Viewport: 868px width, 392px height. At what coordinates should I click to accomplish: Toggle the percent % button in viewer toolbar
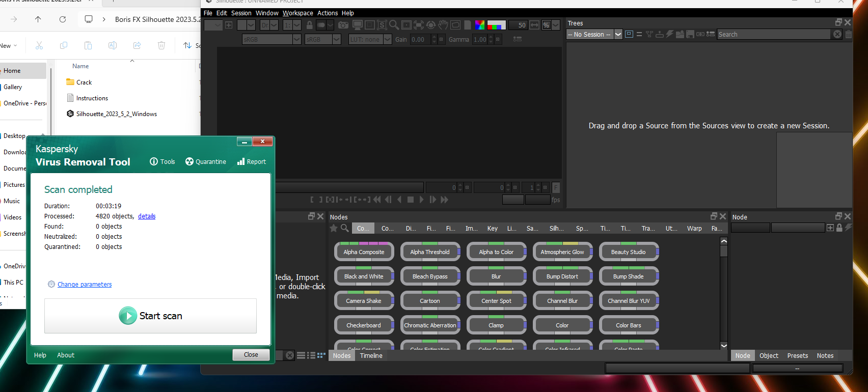(x=546, y=25)
